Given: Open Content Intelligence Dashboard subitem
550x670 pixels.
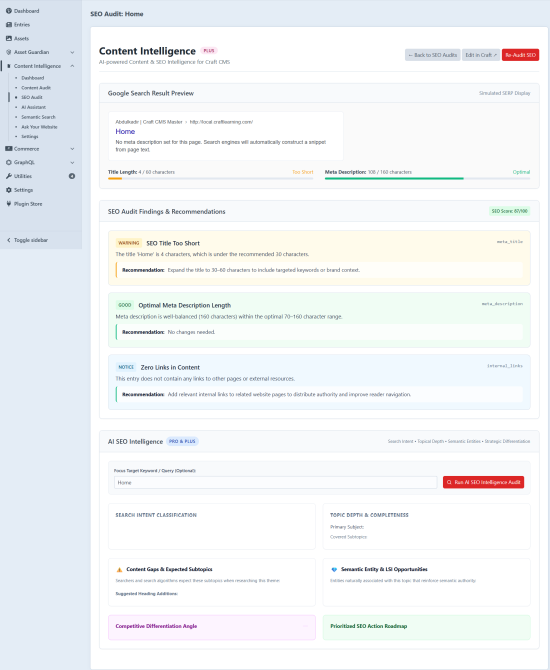Looking at the screenshot, I should pyautogui.click(x=32, y=78).
